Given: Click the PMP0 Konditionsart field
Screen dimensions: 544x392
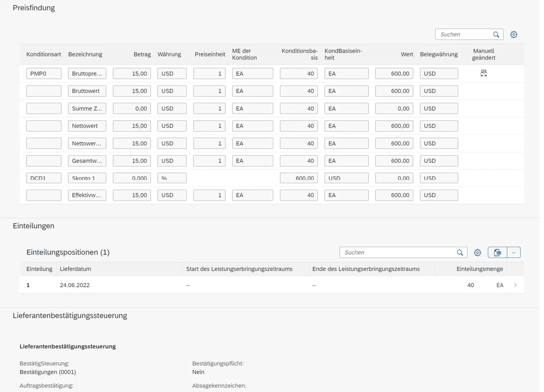Looking at the screenshot, I should [x=44, y=73].
